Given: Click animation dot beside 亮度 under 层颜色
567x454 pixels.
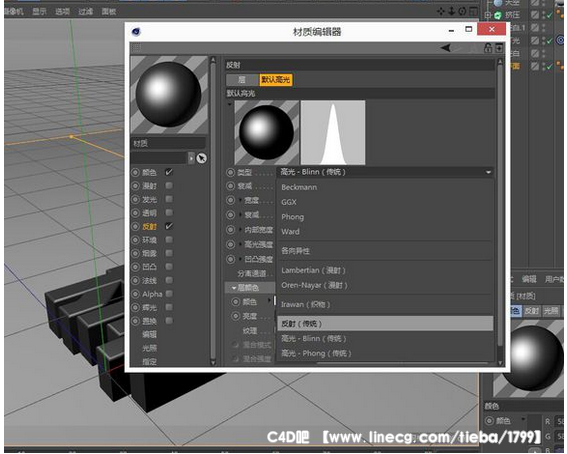Looking at the screenshot, I should coord(235,316).
